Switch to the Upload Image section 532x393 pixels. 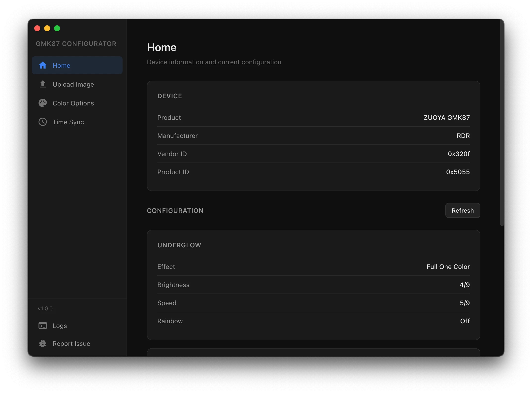tap(73, 84)
